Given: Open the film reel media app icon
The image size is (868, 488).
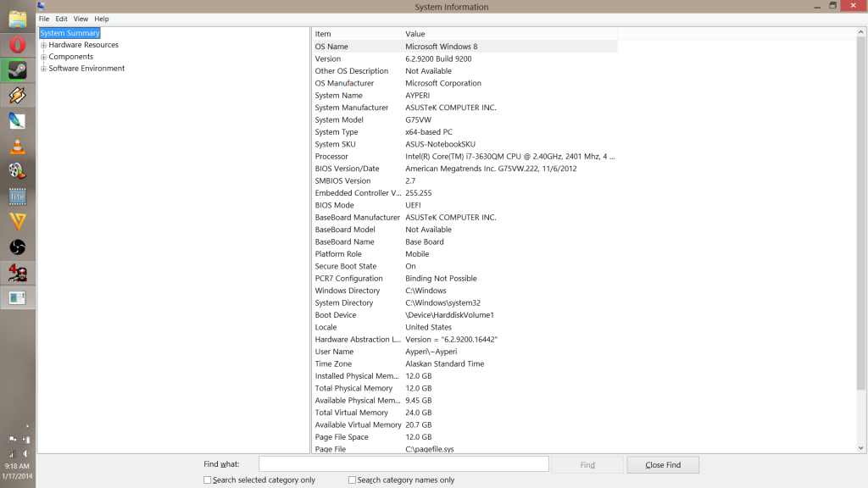Looking at the screenshot, I should coord(17,171).
